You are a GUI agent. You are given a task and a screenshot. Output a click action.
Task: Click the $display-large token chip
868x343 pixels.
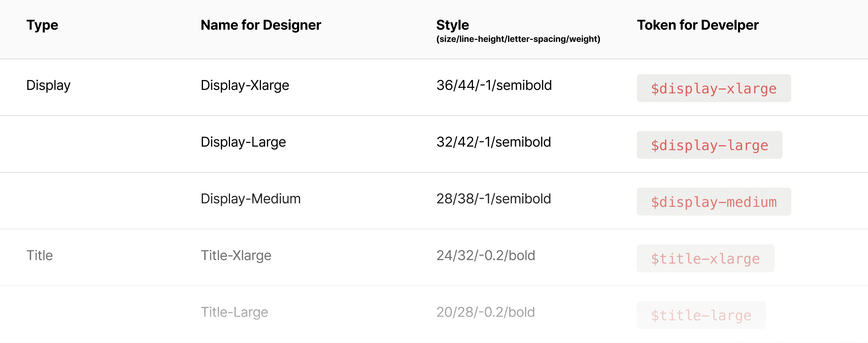click(709, 145)
